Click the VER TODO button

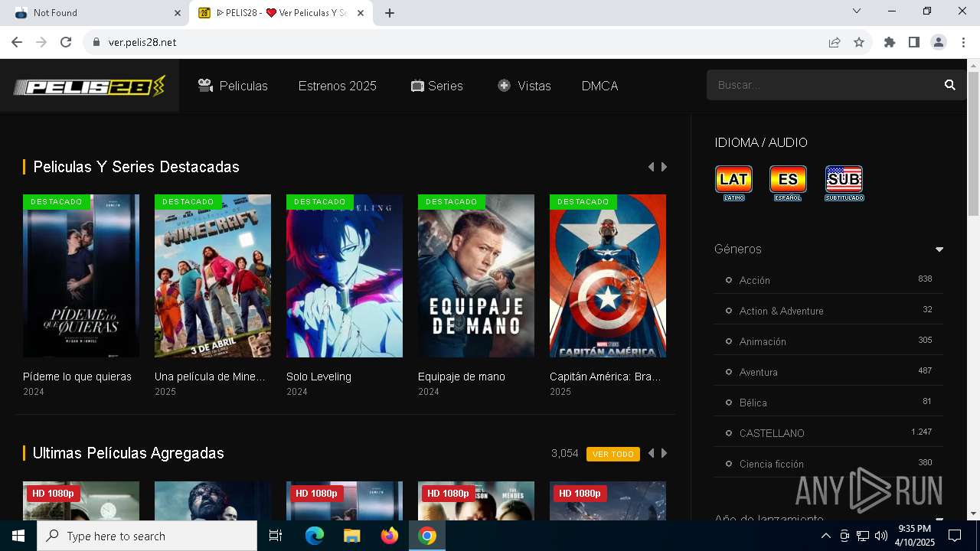tap(613, 454)
